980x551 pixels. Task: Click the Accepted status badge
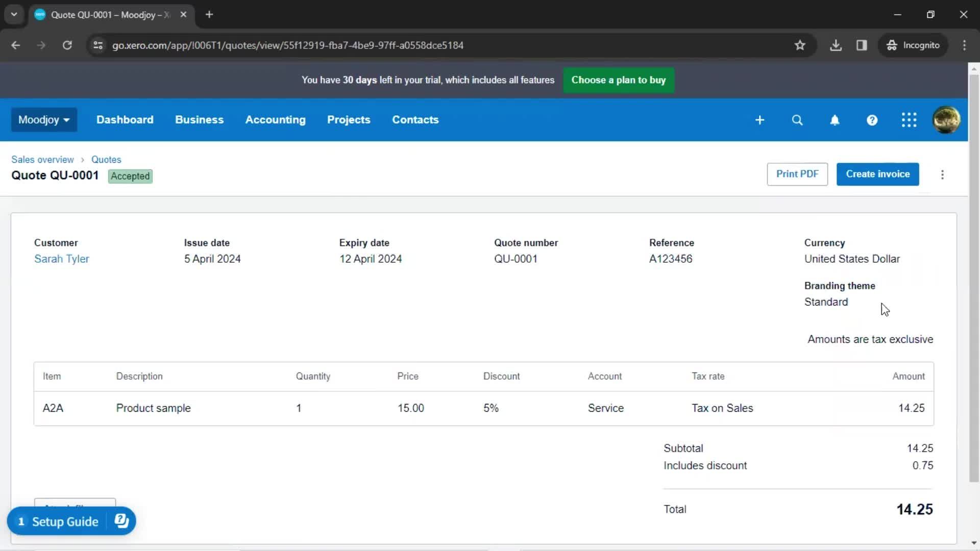tap(130, 176)
